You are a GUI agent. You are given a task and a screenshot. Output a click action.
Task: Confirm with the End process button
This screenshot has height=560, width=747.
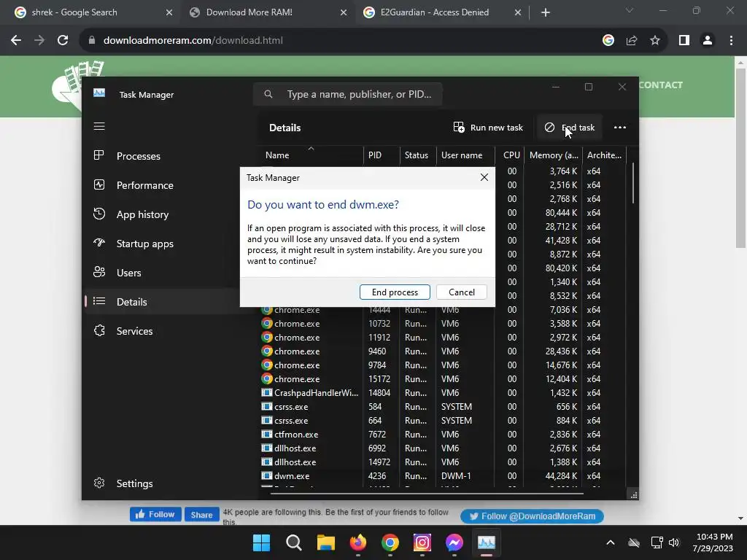click(x=395, y=292)
